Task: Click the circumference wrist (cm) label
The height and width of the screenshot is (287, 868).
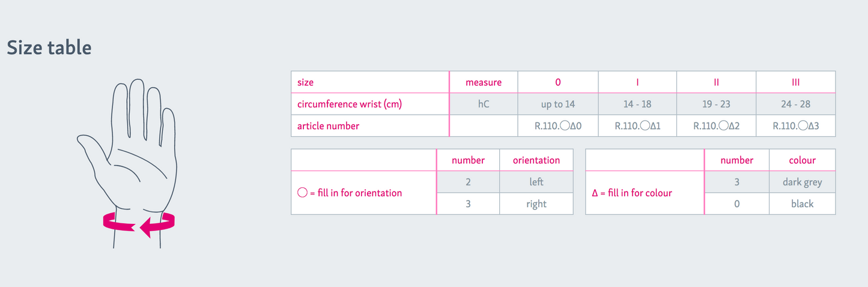Action: click(350, 104)
